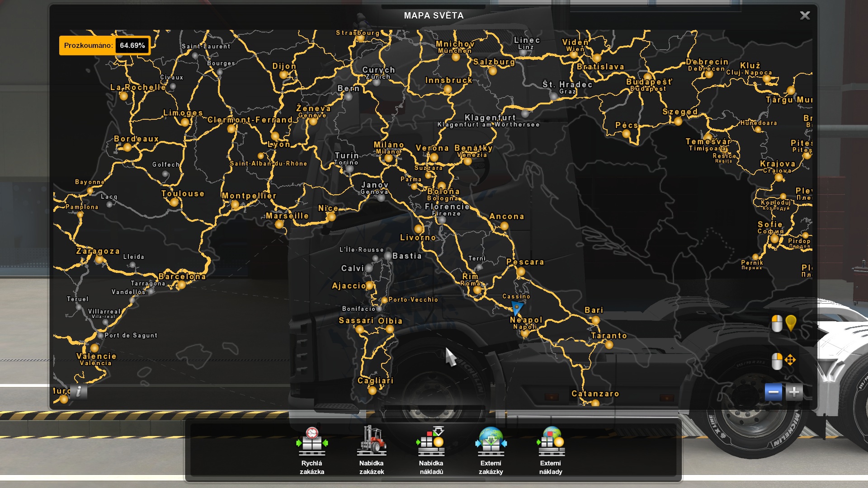Select Catanzaro city marker
Image resolution: width=868 pixels, height=488 pixels.
595,403
